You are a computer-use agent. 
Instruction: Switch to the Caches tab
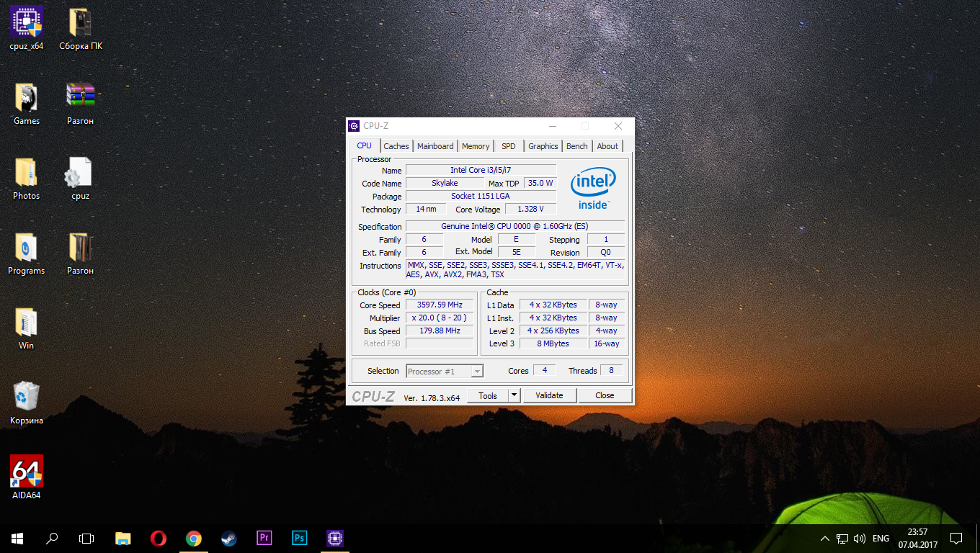(x=396, y=146)
